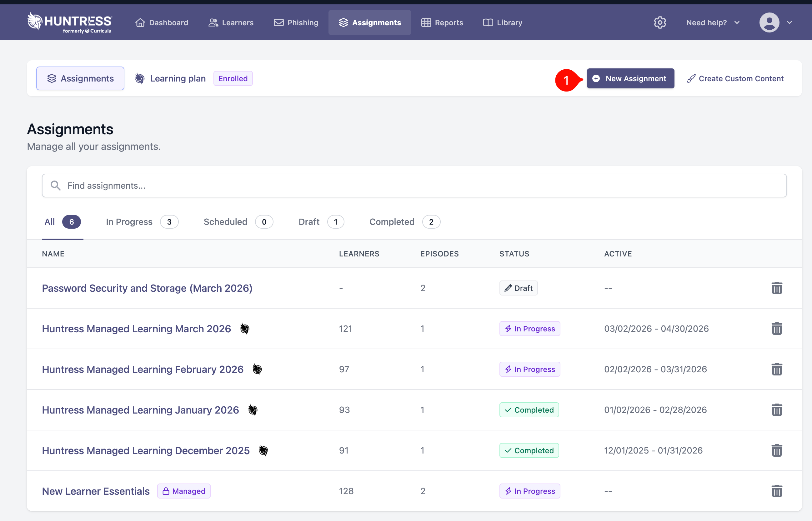The width and height of the screenshot is (812, 521).
Task: Open settings gear icon in header
Action: (x=660, y=23)
